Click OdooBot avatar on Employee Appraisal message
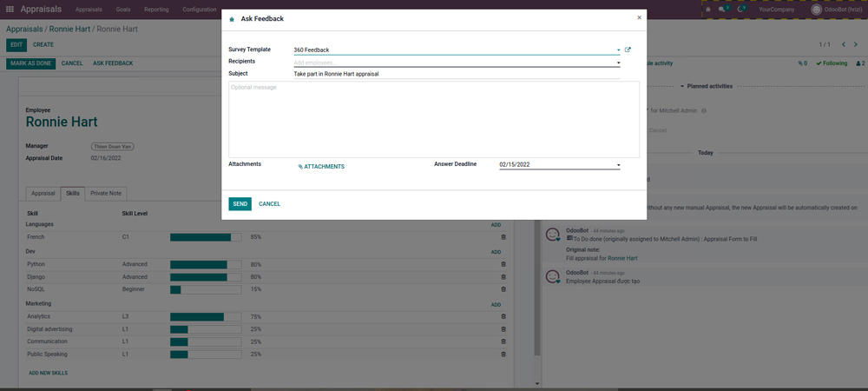The image size is (868, 391). (x=552, y=277)
